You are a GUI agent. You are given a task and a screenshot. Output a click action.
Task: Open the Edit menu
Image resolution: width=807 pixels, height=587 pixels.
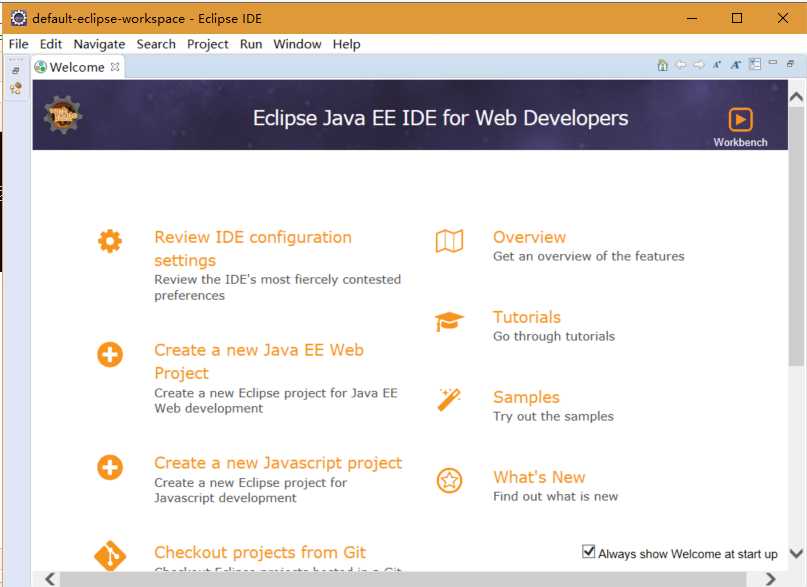pos(51,44)
